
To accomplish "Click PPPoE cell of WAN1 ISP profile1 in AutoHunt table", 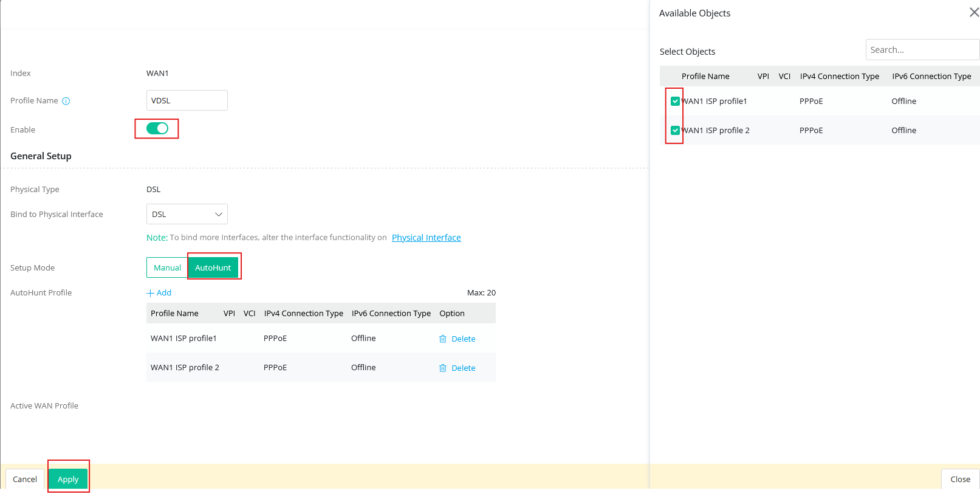I will (275, 339).
